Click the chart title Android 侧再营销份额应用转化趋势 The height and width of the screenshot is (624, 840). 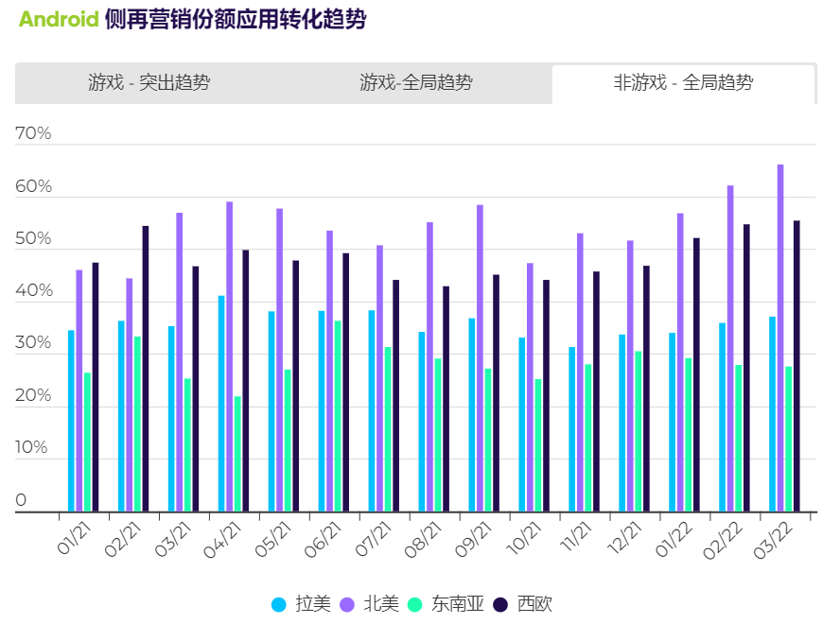click(x=192, y=19)
